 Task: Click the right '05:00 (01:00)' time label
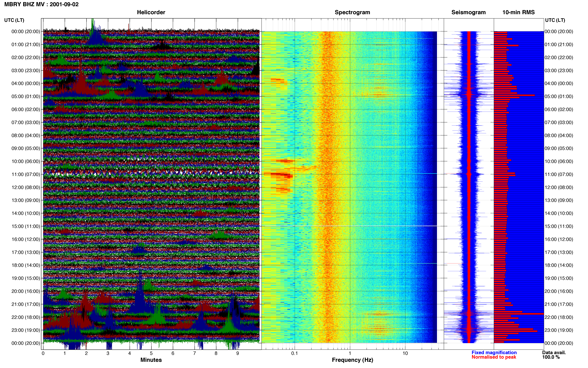click(x=559, y=96)
